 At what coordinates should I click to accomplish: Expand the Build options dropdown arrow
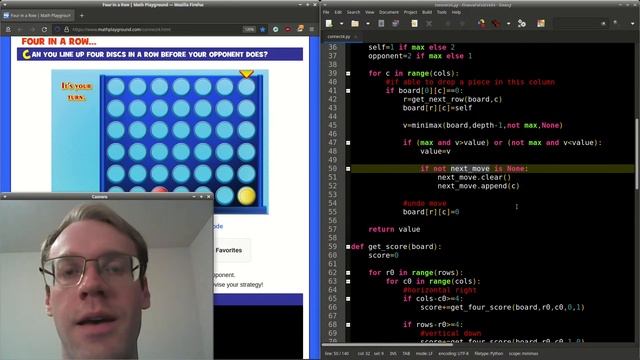click(508, 24)
